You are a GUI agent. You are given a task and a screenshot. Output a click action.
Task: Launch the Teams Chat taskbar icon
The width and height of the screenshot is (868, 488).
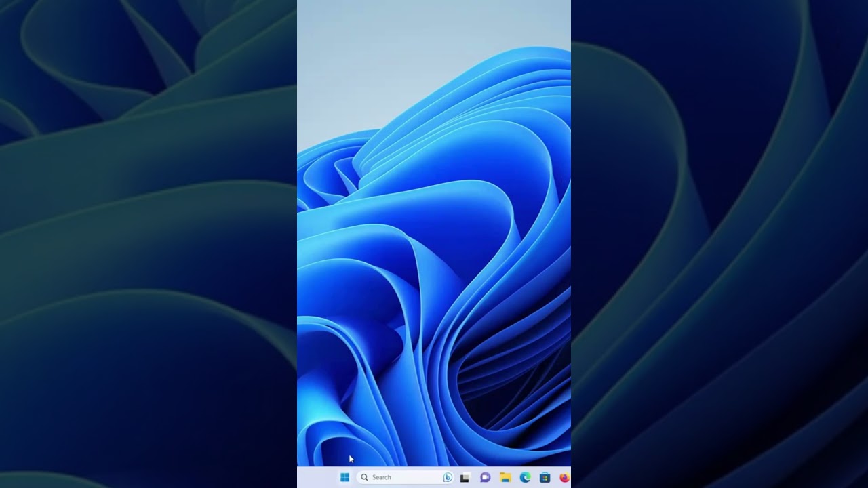[x=485, y=477]
